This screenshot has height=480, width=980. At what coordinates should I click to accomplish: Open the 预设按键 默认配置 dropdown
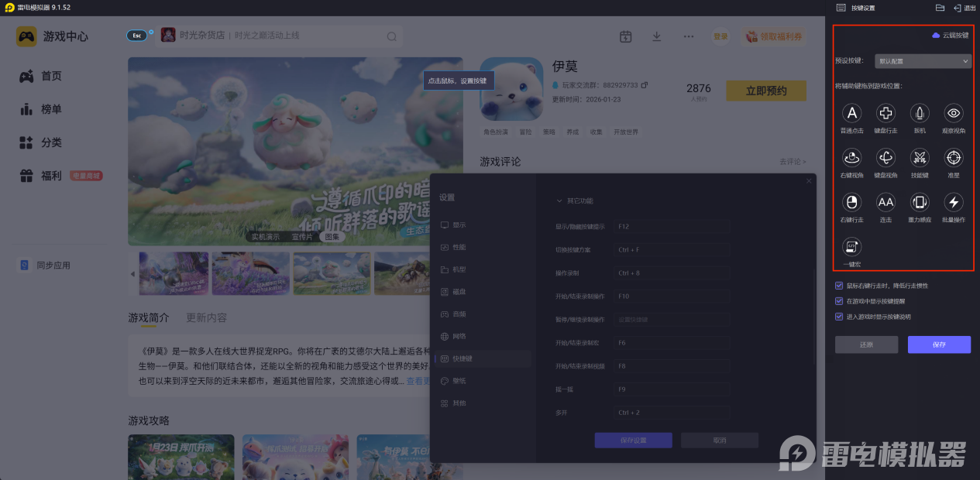(x=922, y=60)
